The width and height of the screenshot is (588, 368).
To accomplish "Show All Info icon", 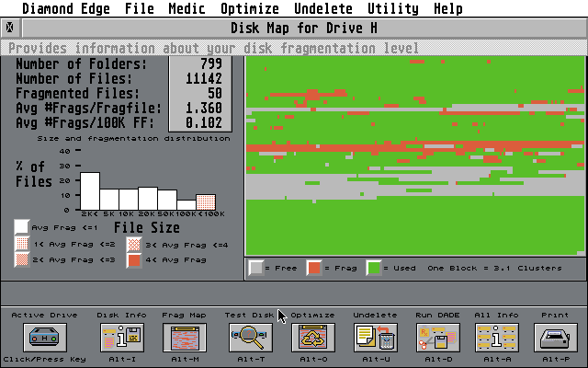I will [497, 338].
